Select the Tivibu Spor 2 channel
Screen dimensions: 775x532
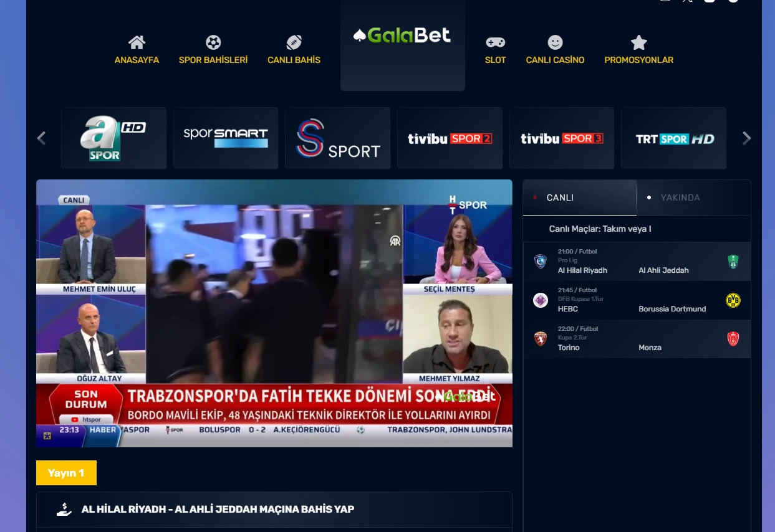(450, 138)
